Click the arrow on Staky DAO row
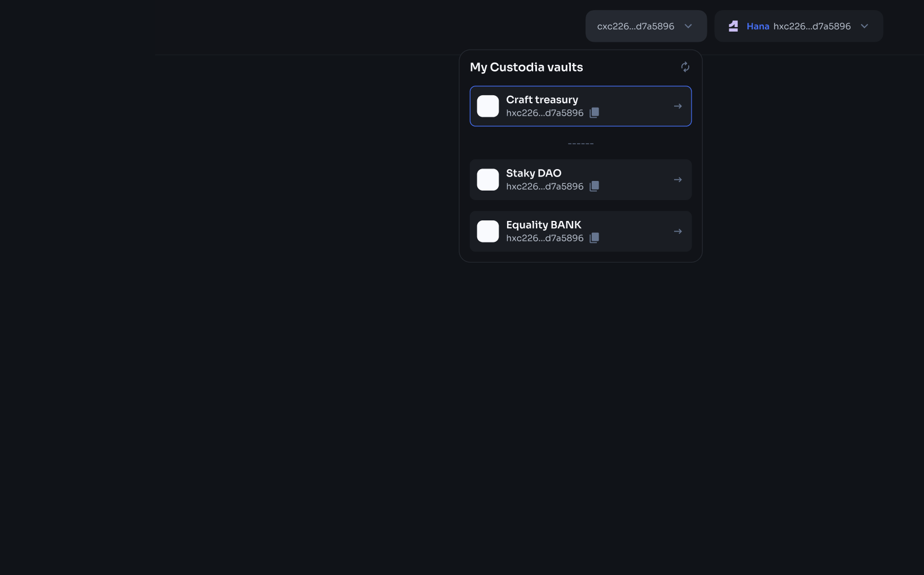The width and height of the screenshot is (924, 575). pyautogui.click(x=677, y=180)
